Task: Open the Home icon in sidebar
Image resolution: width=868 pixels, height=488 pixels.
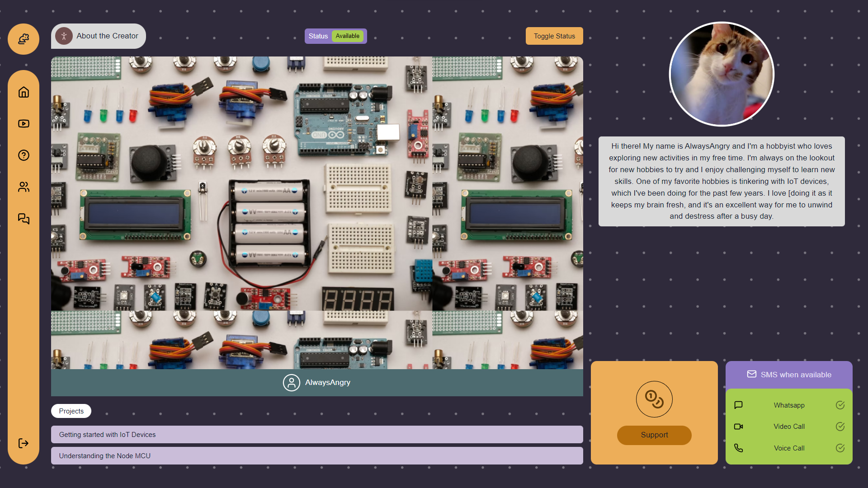Action: 24,92
